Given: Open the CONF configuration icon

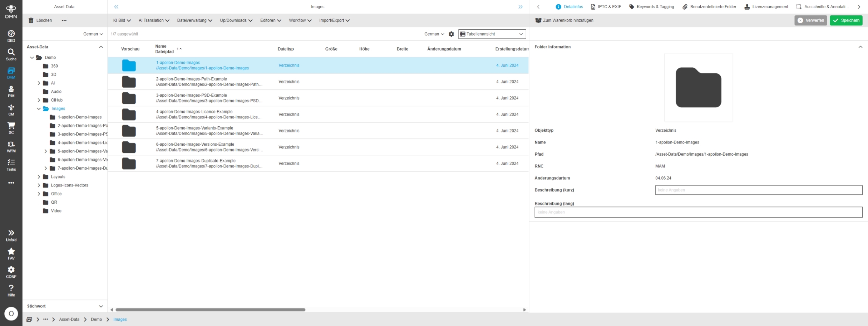Looking at the screenshot, I should point(11,272).
